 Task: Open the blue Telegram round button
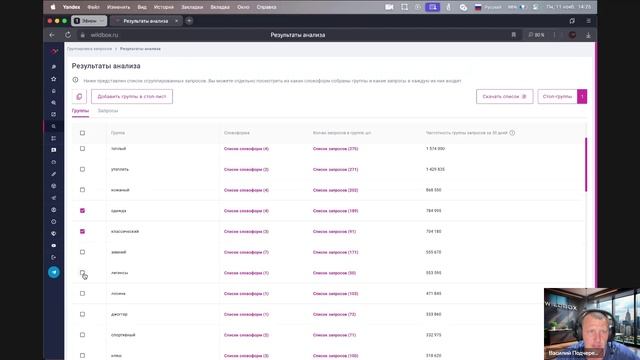pyautogui.click(x=54, y=272)
